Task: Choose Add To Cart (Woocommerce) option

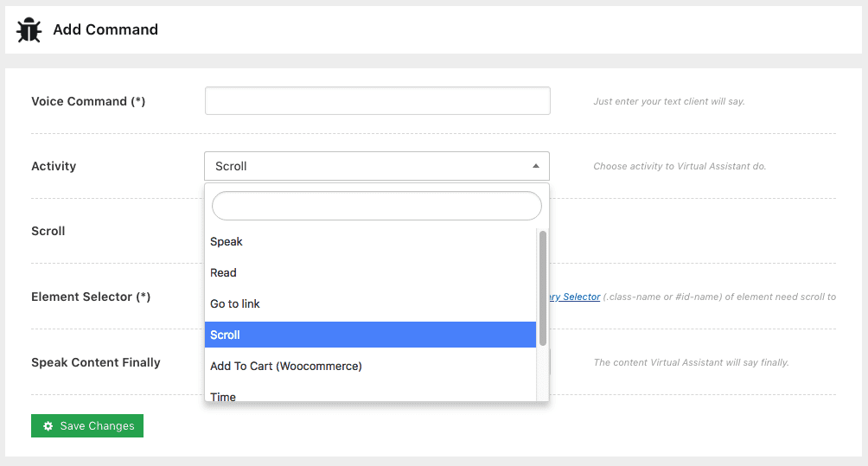Action: click(286, 367)
